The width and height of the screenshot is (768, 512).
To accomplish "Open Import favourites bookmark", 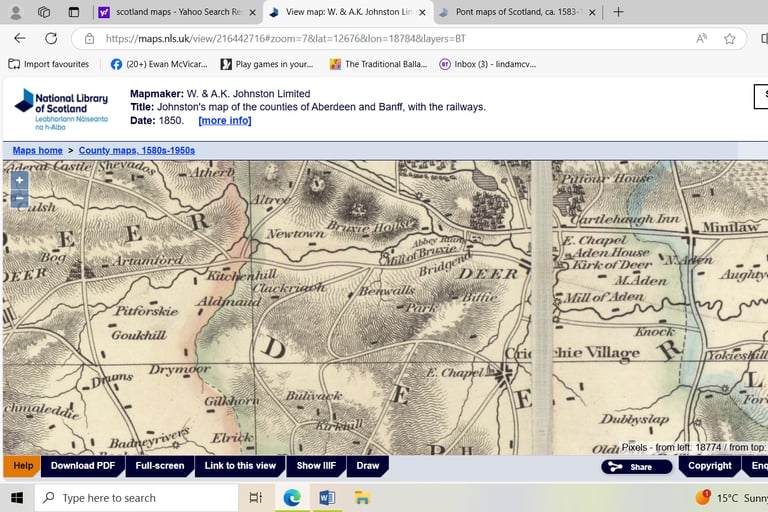I will (48, 64).
